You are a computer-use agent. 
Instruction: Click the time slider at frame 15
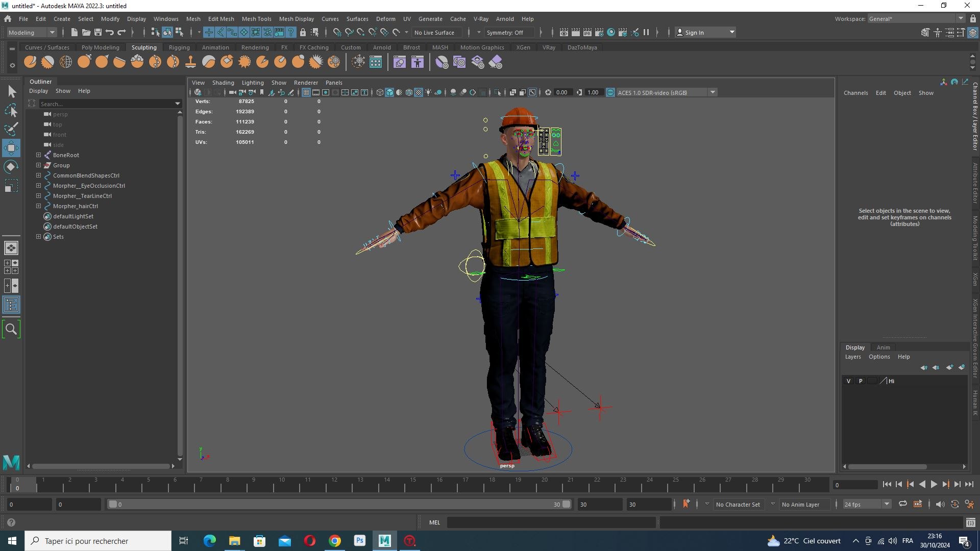click(412, 485)
